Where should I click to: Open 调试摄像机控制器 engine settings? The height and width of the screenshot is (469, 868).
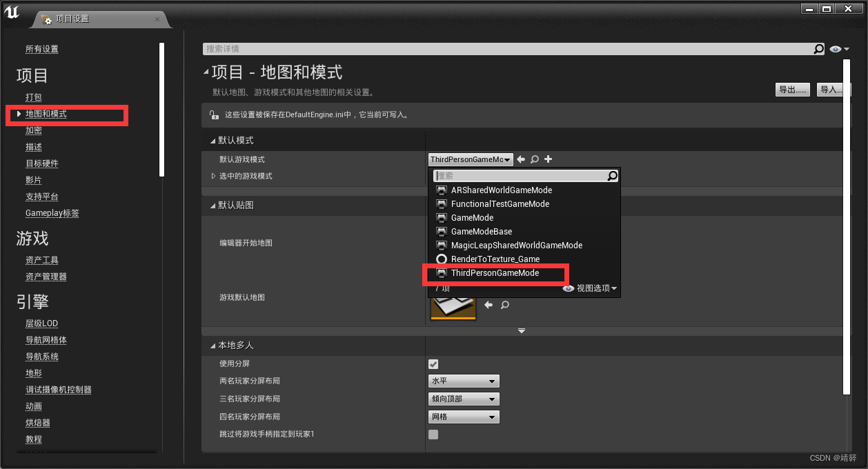pyautogui.click(x=59, y=390)
